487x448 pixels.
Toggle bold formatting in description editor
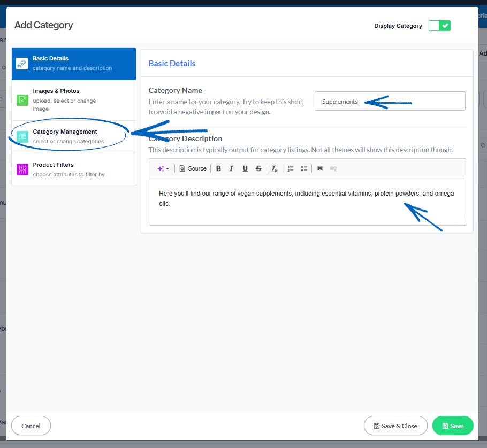(x=218, y=168)
